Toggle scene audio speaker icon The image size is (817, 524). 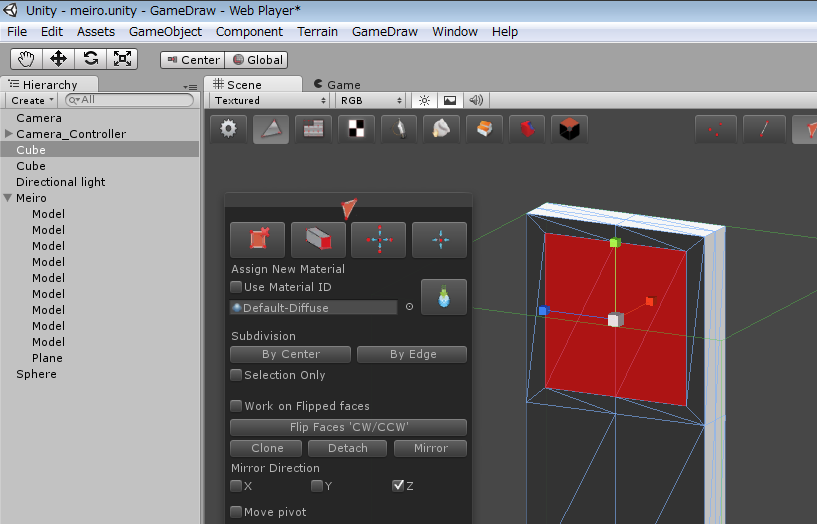[x=476, y=100]
